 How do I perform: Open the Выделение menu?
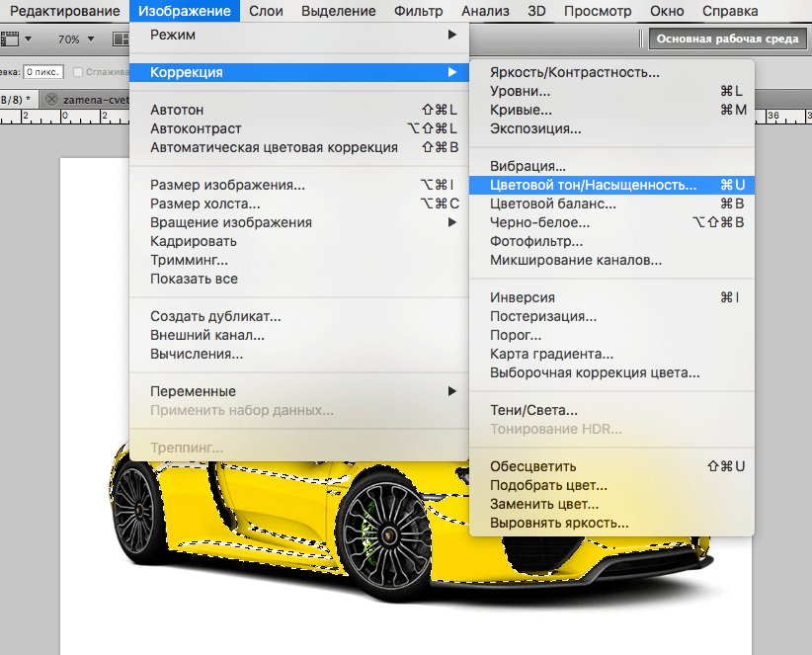338,11
